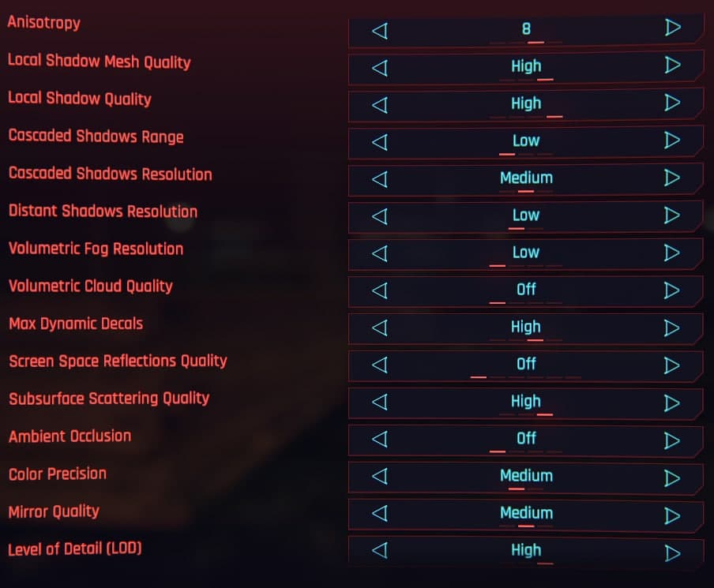Screen dimensions: 714x588
Task: Lower Local Shadow Mesh Quality with left arrow
Action: pos(380,68)
